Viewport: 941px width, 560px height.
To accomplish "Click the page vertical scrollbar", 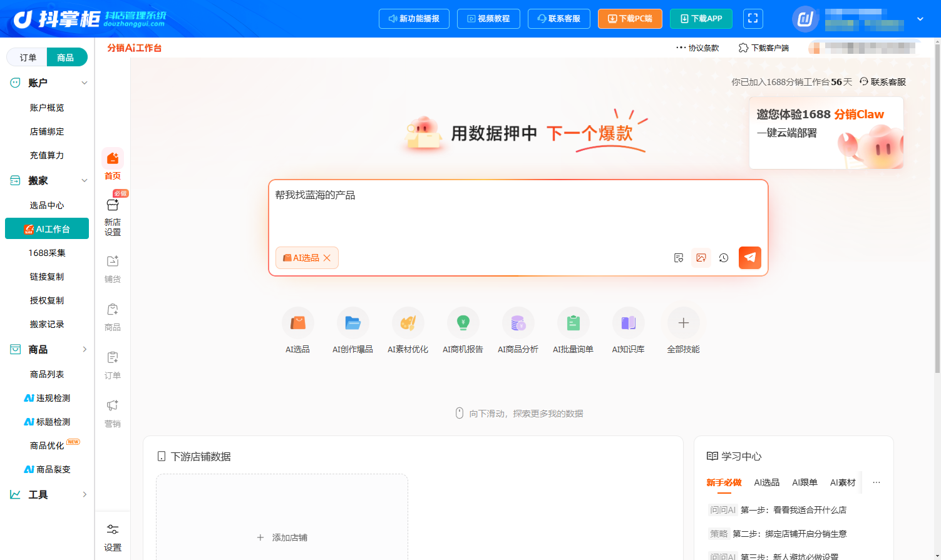I will point(937,208).
